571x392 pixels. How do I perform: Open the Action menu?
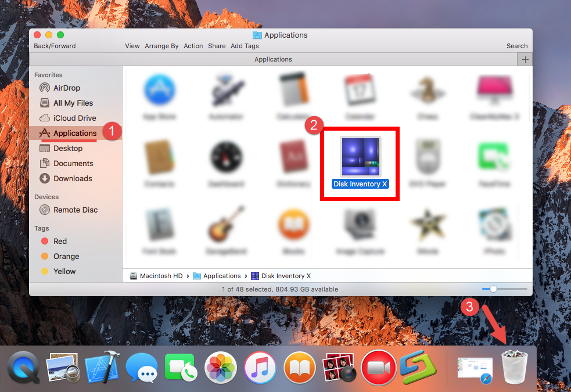click(x=193, y=46)
